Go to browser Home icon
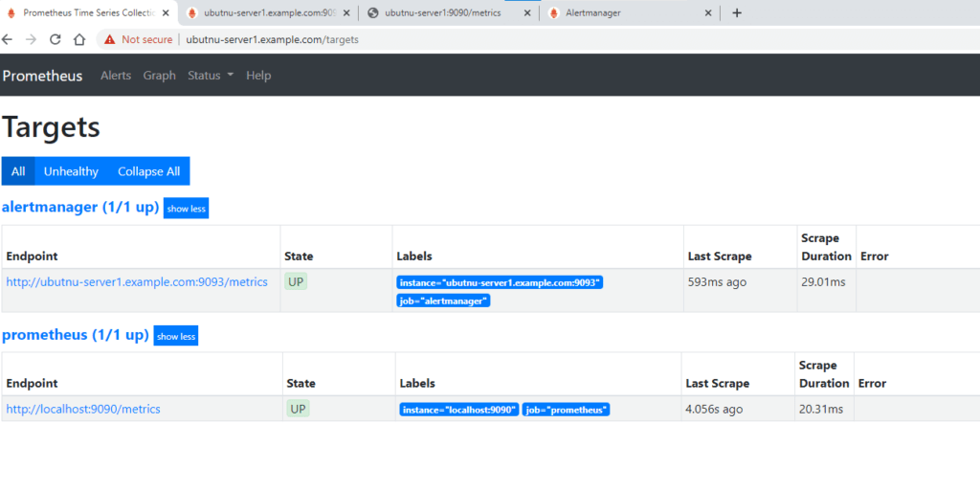Image resolution: width=980 pixels, height=491 pixels. pos(79,39)
